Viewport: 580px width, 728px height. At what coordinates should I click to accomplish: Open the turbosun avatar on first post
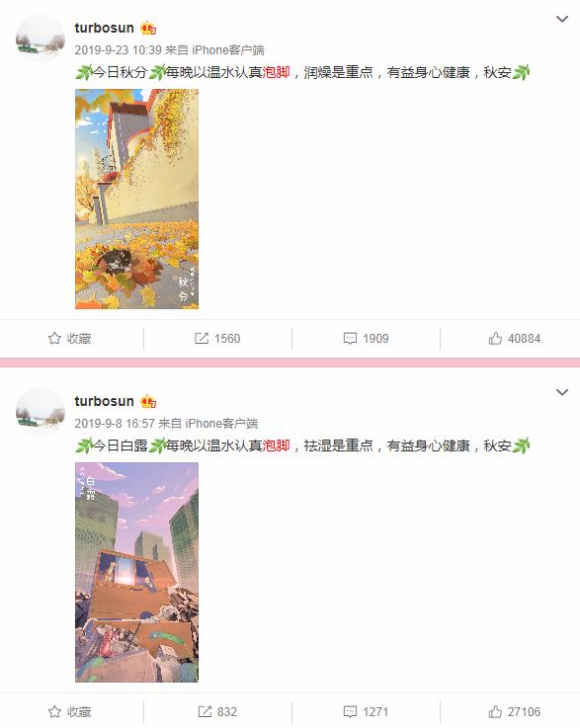41,39
